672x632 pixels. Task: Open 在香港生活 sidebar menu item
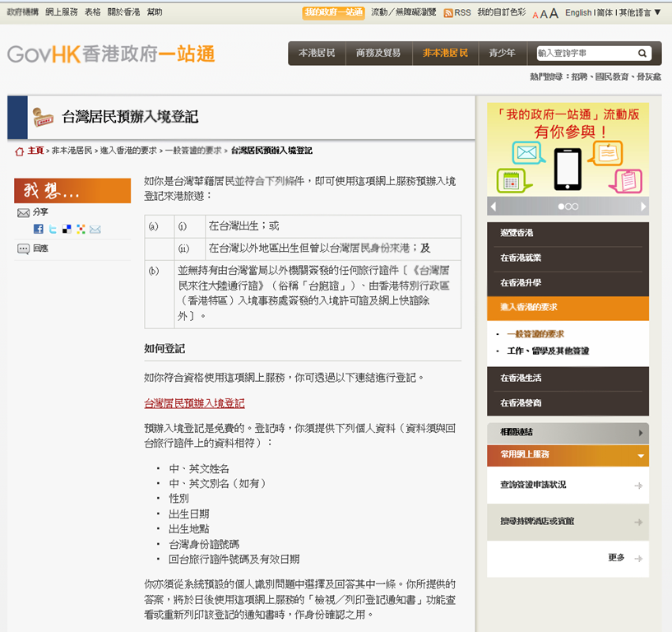568,379
